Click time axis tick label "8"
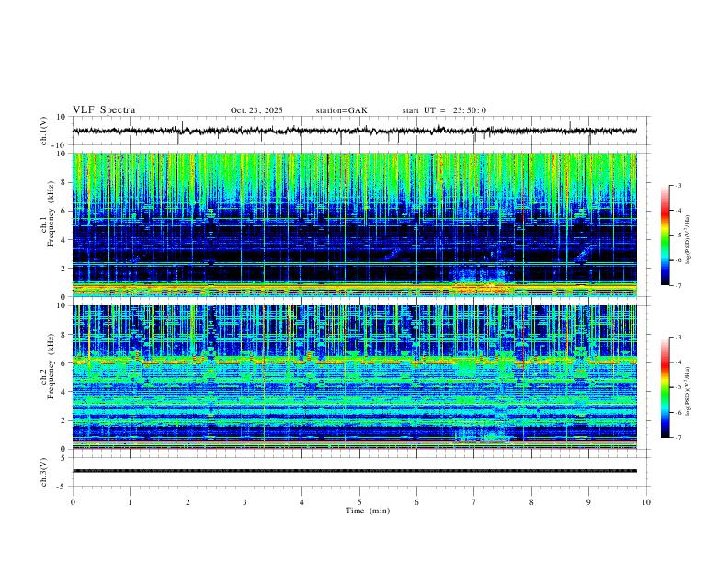The height and width of the screenshot is (563, 728). pos(531,502)
